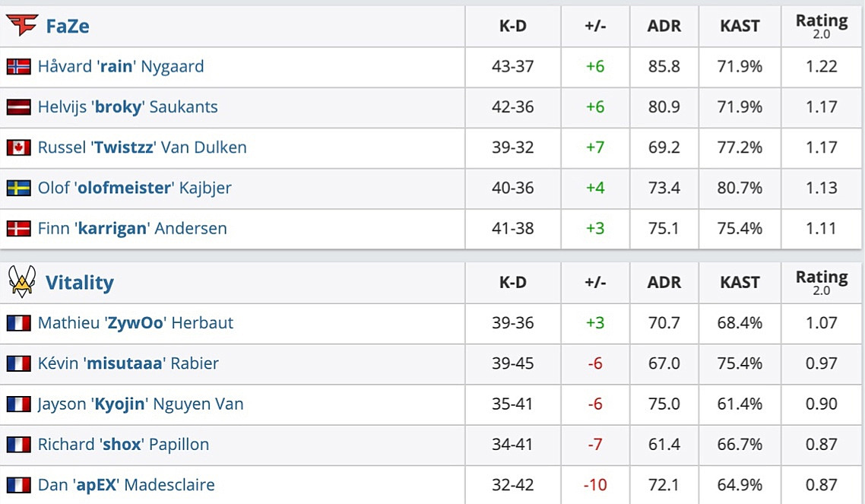Click the Canadian flag beside Twistzz
The width and height of the screenshot is (865, 504).
[18, 147]
